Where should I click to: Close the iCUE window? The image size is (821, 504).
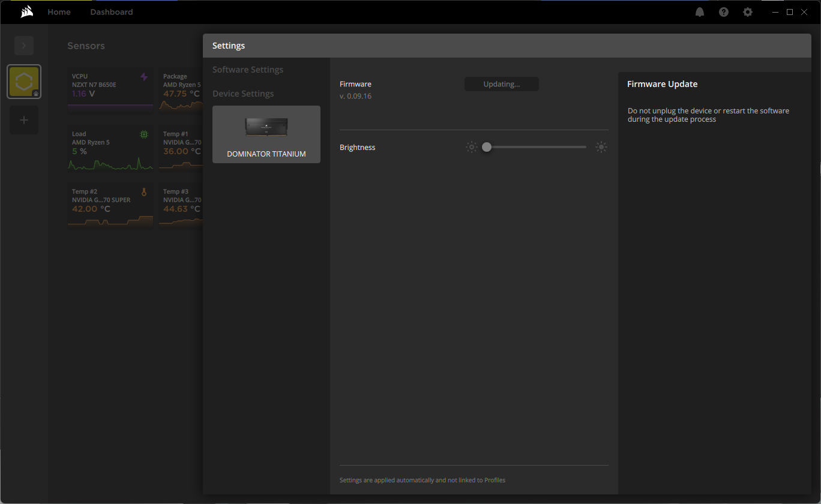coord(804,12)
